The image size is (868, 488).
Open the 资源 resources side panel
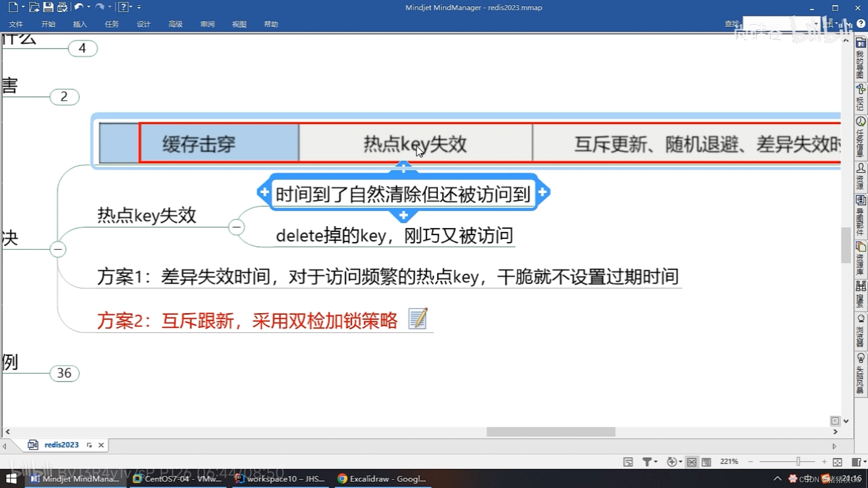tap(861, 177)
